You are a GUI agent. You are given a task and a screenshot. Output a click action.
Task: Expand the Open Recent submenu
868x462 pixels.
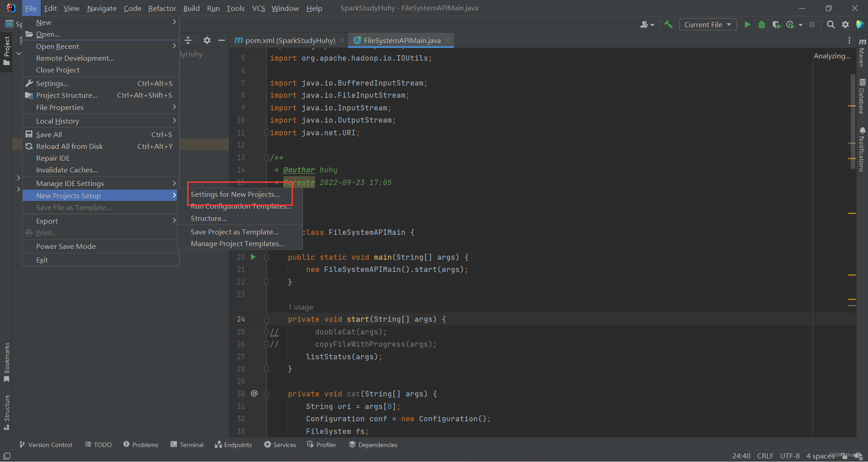pos(101,46)
